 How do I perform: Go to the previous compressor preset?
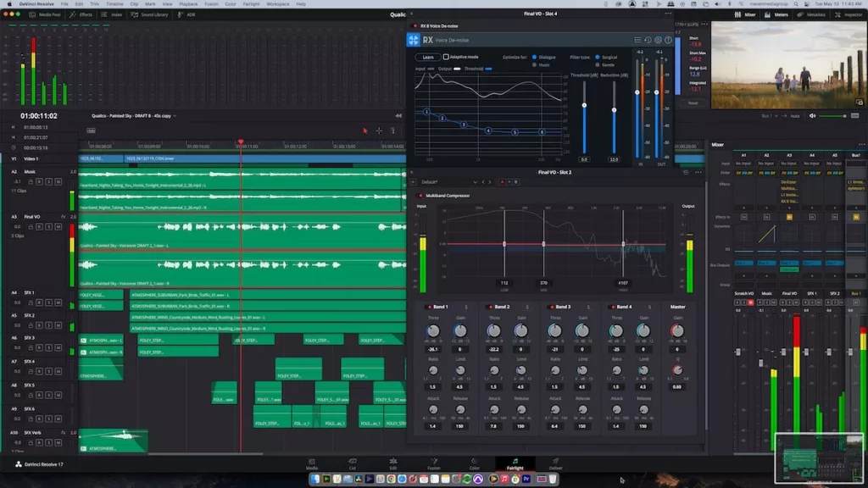[x=482, y=182]
